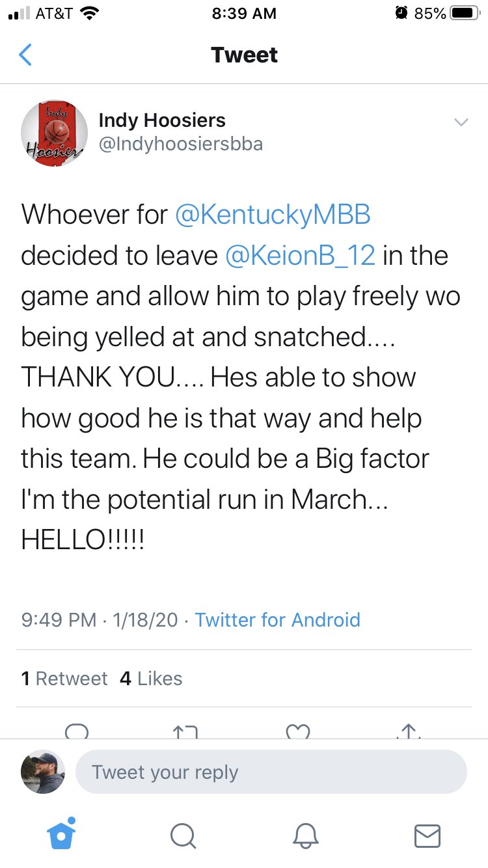The height and width of the screenshot is (868, 488).
Task: Open the Notifications bell tab
Action: (x=305, y=835)
